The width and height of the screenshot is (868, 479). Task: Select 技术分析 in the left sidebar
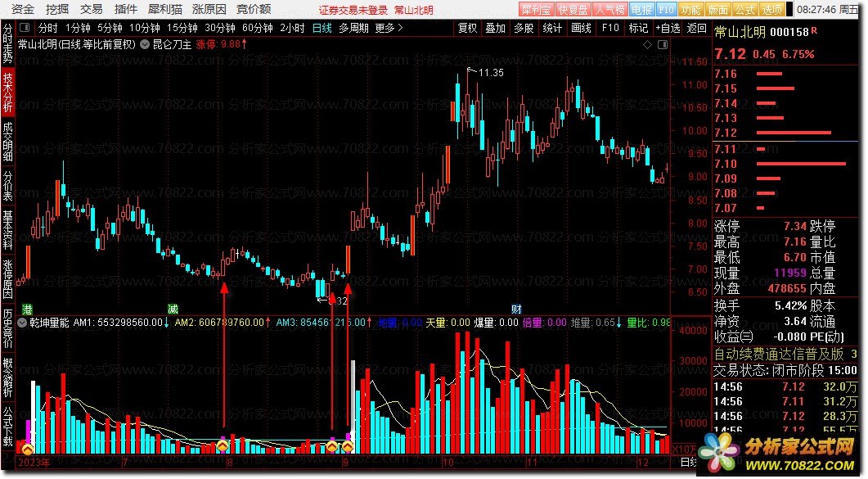7,93
